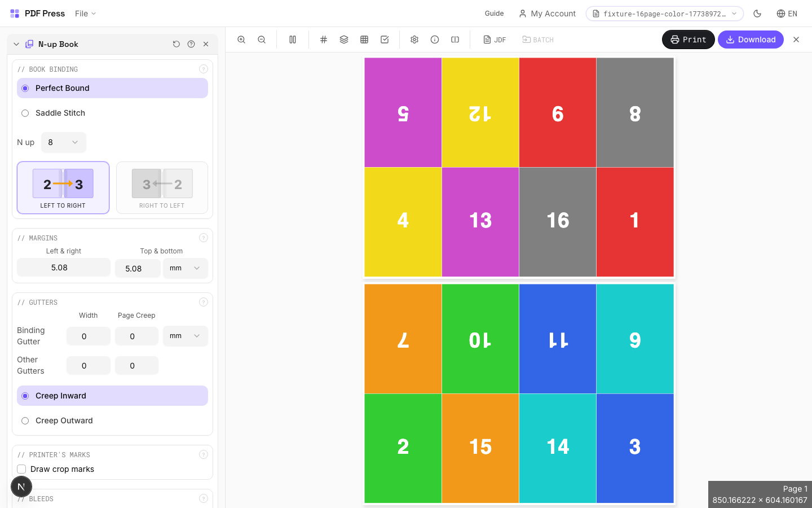Open the N up value dropdown
This screenshot has width=812, height=508.
pos(63,142)
